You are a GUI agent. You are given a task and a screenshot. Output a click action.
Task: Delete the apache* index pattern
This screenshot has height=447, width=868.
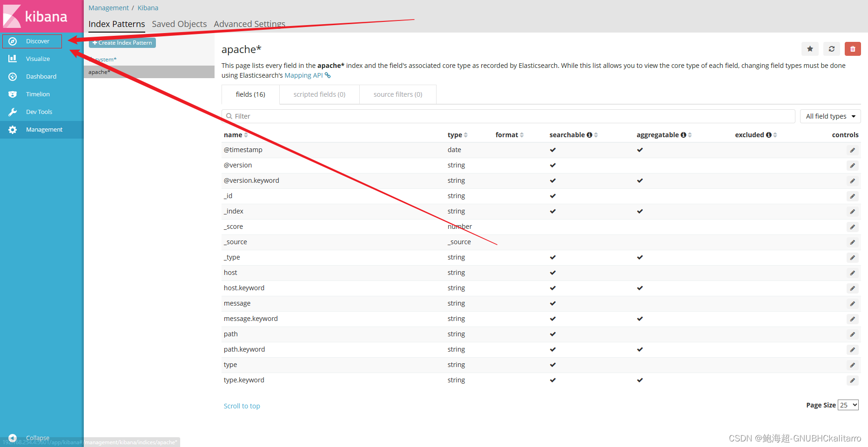click(853, 49)
